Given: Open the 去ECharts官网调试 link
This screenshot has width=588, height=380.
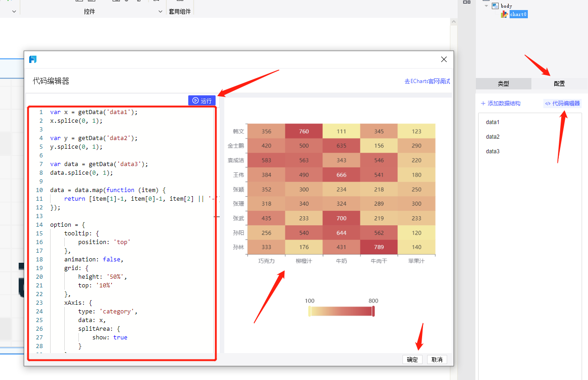Looking at the screenshot, I should pyautogui.click(x=427, y=81).
